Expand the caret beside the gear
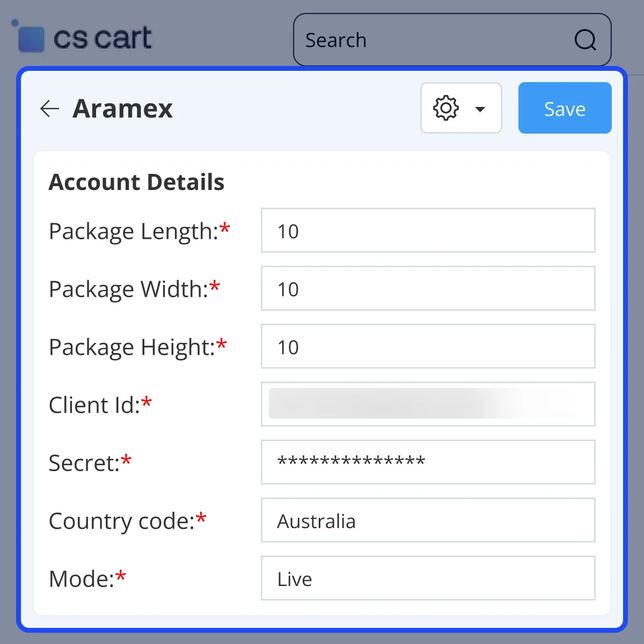 [480, 109]
